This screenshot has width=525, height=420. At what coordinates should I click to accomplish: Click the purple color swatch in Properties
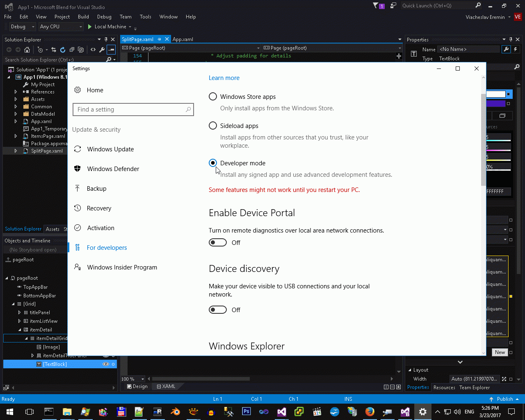click(496, 104)
